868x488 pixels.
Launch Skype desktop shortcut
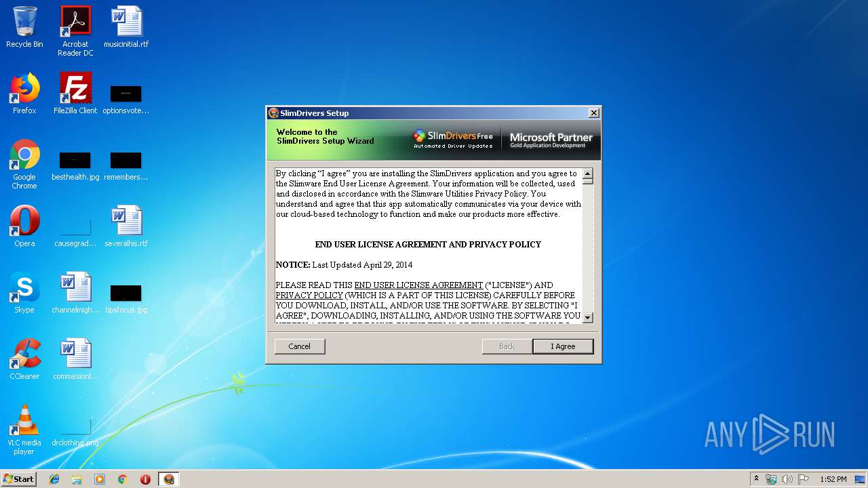pyautogui.click(x=24, y=293)
